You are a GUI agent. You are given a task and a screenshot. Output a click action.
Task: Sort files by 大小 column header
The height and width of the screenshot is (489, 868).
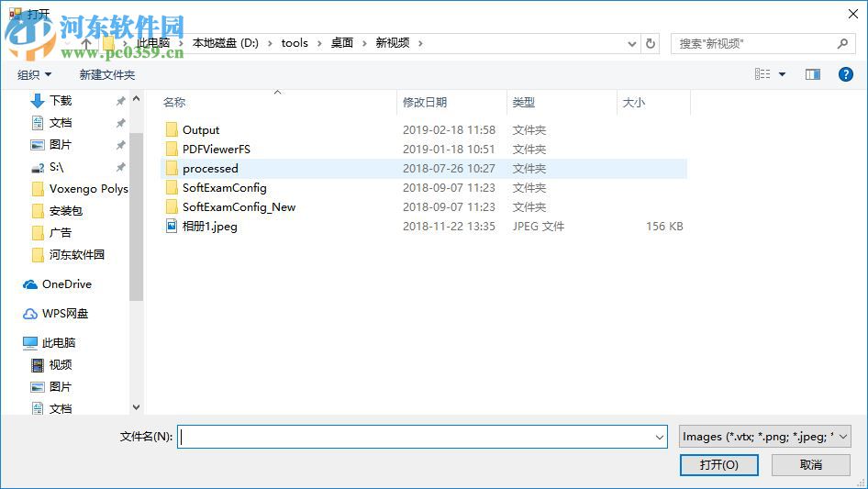(x=634, y=103)
